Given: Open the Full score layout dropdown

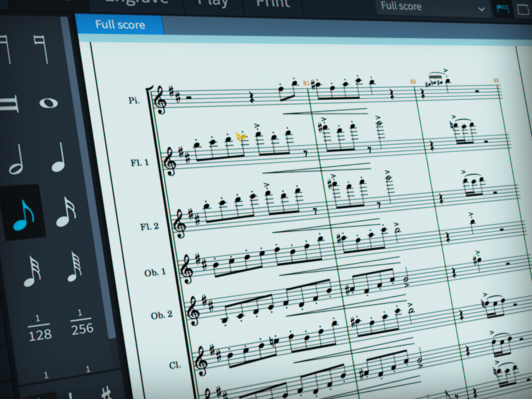Looking at the screenshot, I should tap(433, 7).
